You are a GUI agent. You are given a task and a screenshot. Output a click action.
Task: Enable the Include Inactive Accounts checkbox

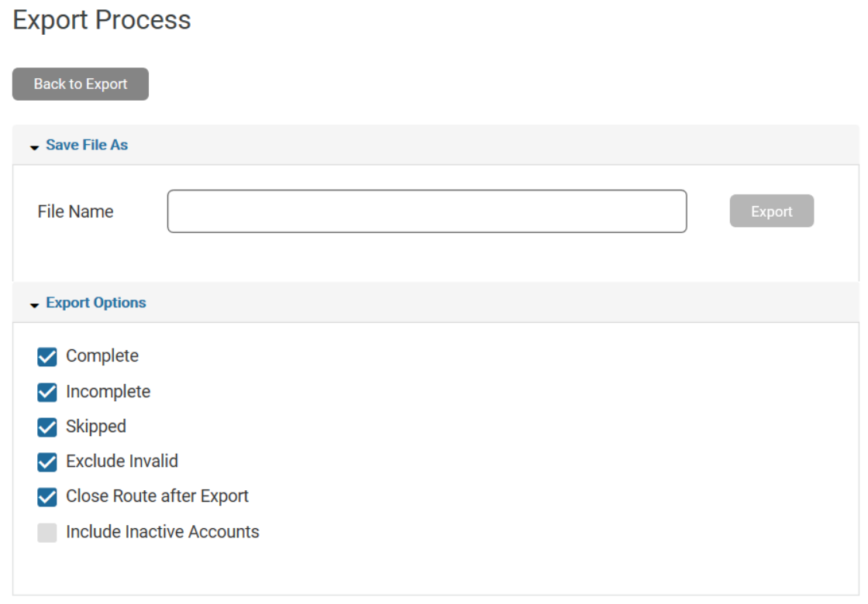point(47,533)
